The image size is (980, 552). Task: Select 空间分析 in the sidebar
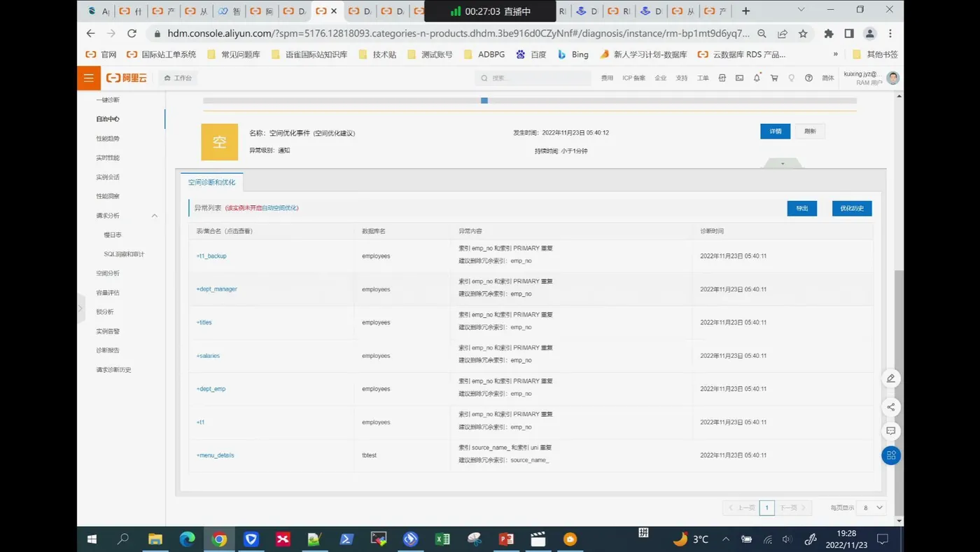[x=108, y=273]
